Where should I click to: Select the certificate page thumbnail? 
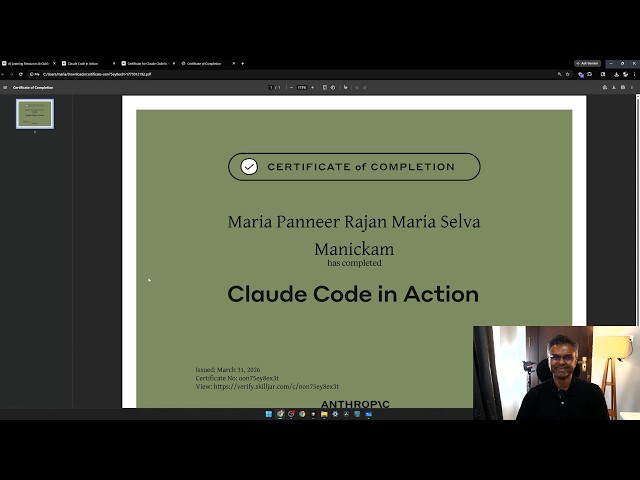pos(35,114)
